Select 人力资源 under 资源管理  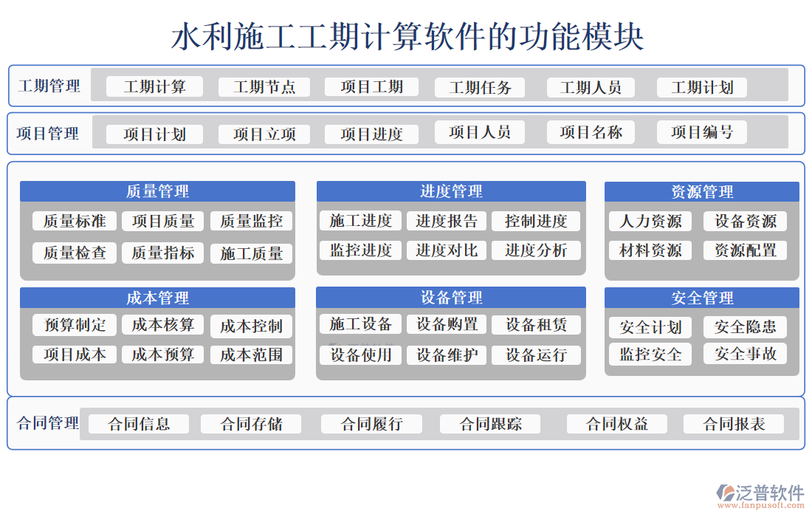649,221
